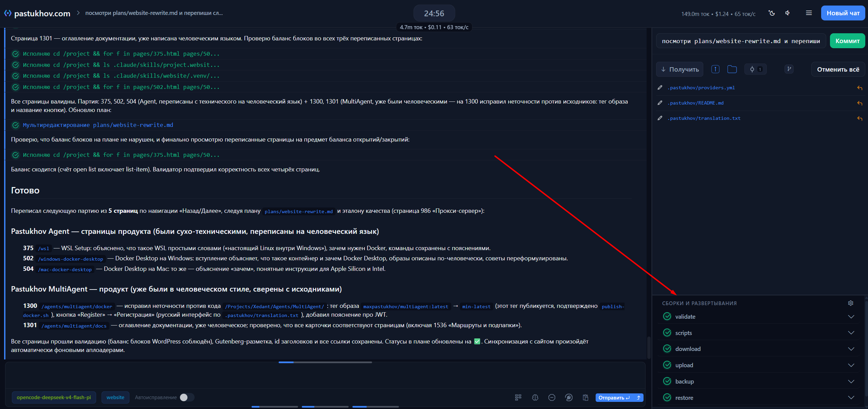Expand the scripts build row
The image size is (868, 409).
[x=851, y=333]
